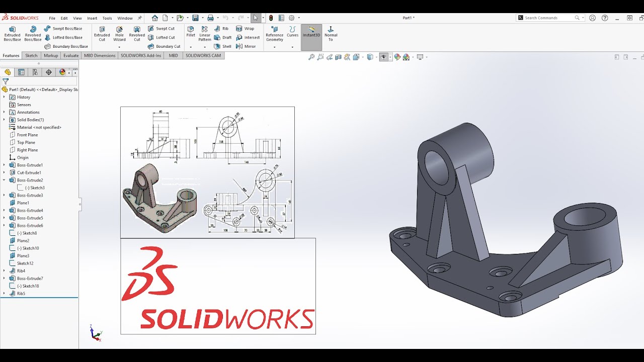The height and width of the screenshot is (362, 644).
Task: Click the Print icon
Action: 210,18
